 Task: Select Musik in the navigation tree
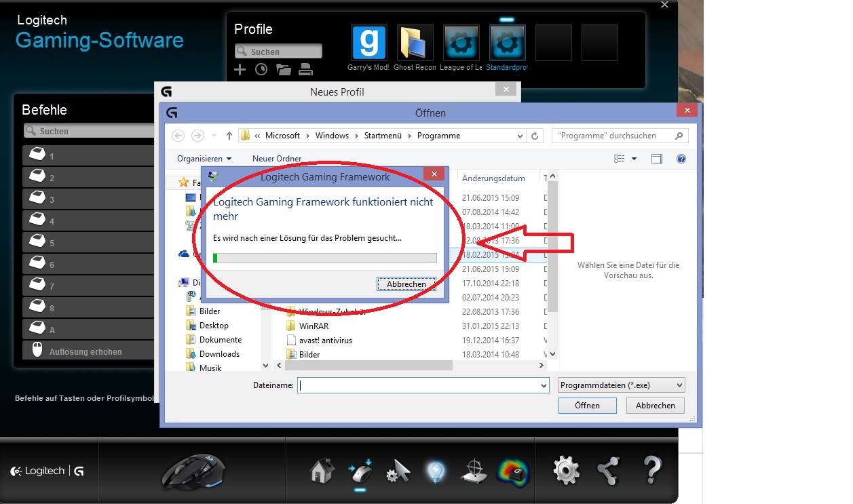210,368
